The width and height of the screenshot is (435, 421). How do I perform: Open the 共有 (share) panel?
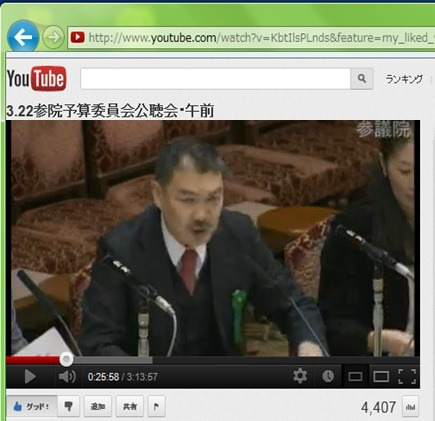pyautogui.click(x=130, y=406)
